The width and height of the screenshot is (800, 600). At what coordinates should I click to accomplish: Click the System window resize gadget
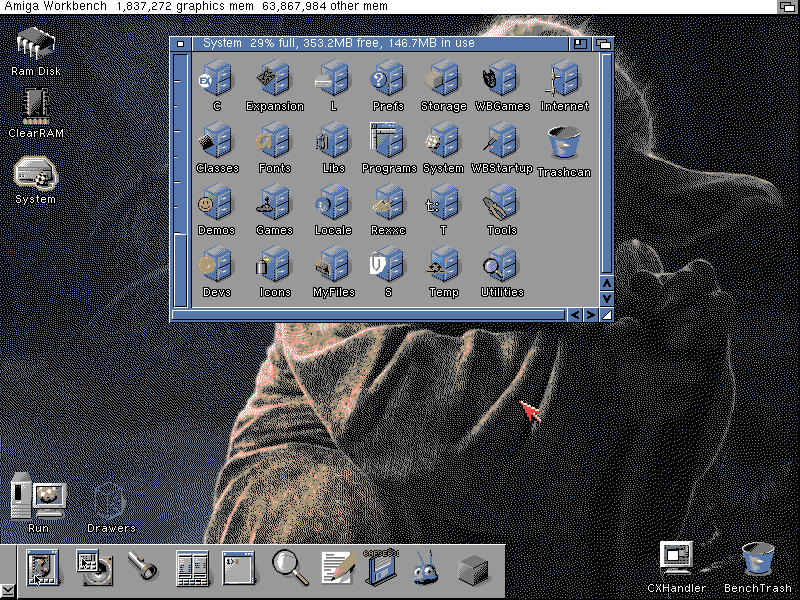[x=607, y=315]
